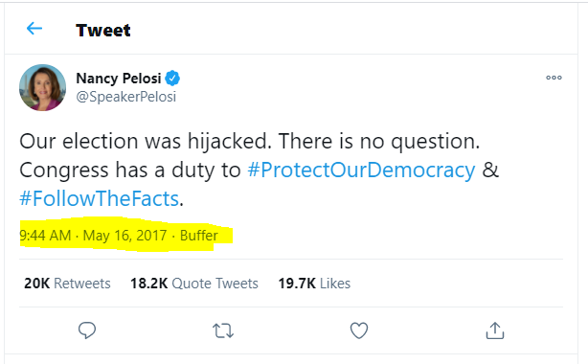This screenshot has width=588, height=364.
Task: Open the share tweet icon
Action: point(495,330)
